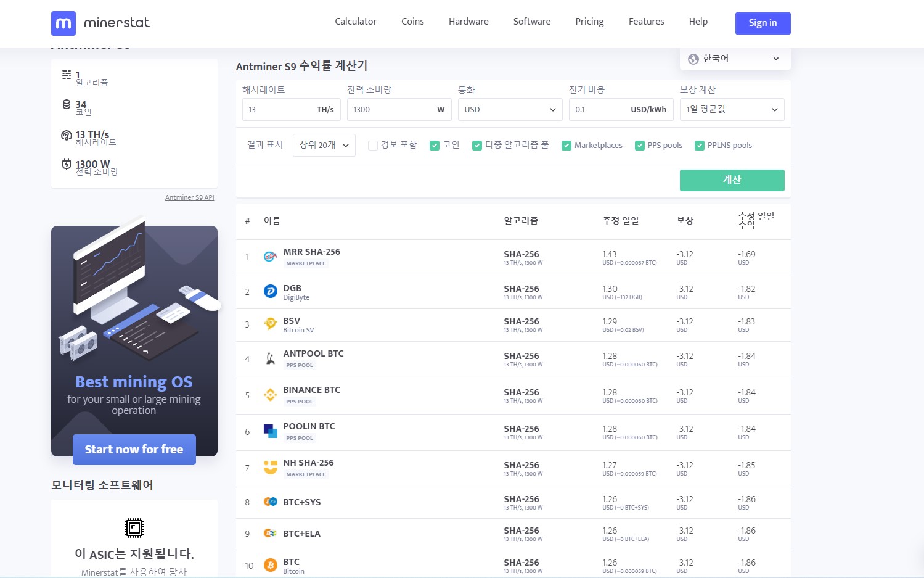Uncheck the PPS pools checkbox
Viewport: 924px width, 578px height.
640,146
